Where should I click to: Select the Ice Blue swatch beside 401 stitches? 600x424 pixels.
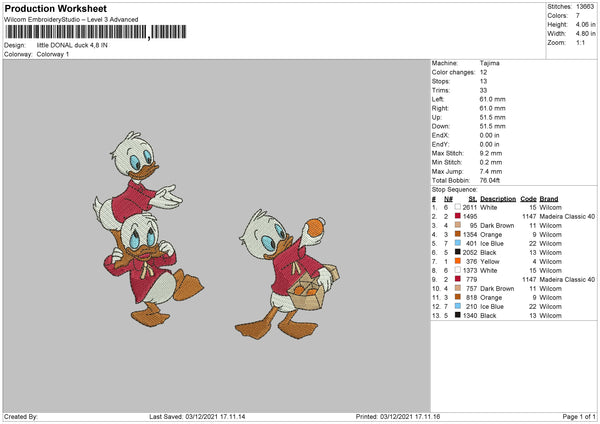pyautogui.click(x=458, y=243)
